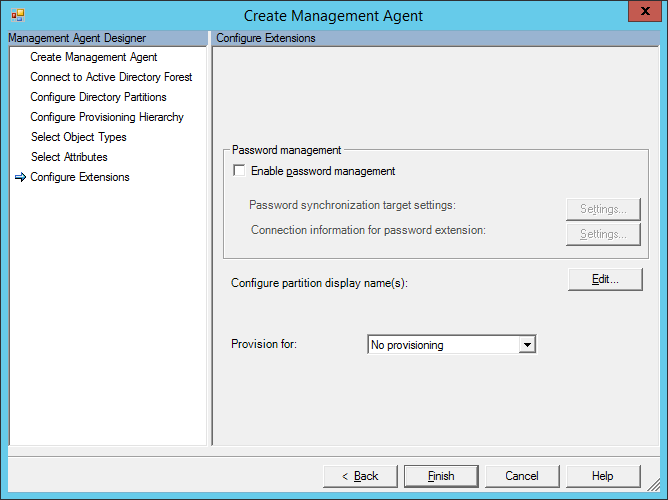
Task: Open Configure Directory Partitions step
Action: 98,97
